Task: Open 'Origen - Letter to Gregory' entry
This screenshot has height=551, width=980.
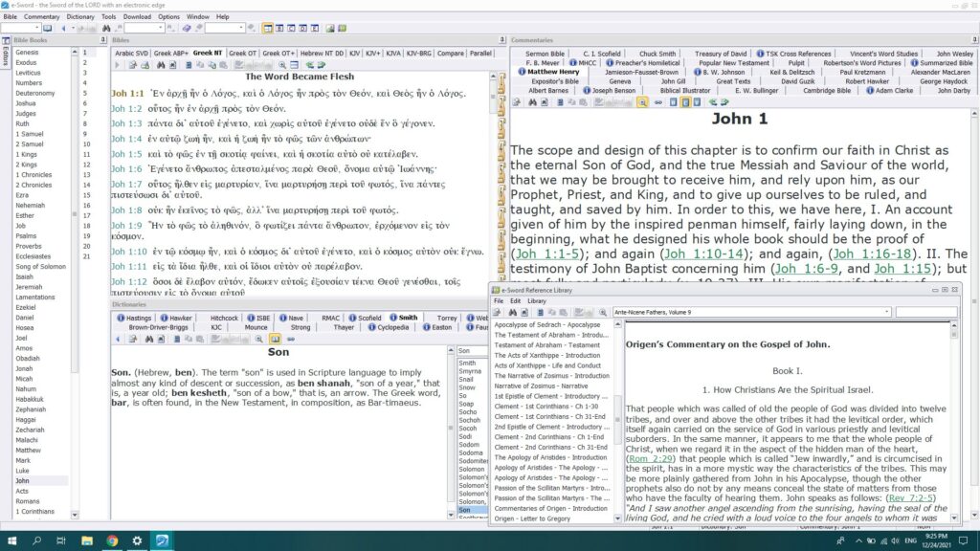Action: 532,518
